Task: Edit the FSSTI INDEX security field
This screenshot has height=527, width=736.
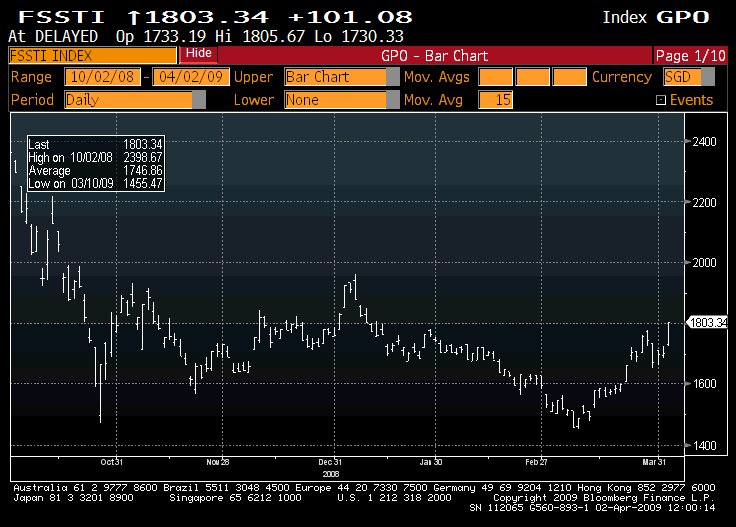Action: click(x=92, y=56)
